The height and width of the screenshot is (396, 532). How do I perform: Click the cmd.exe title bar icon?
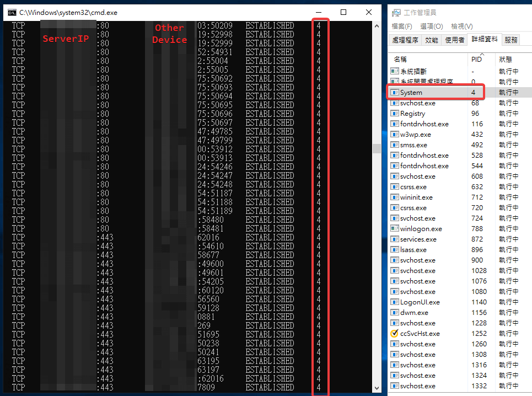point(11,12)
